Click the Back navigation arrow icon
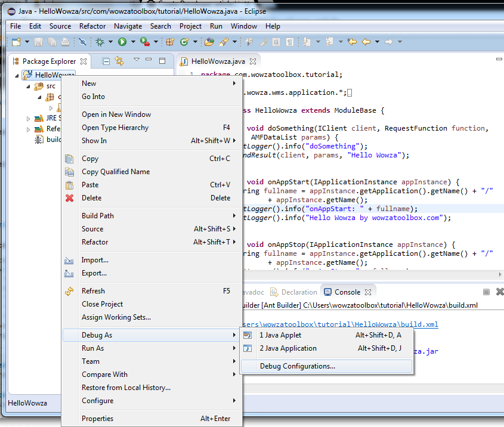 click(367, 42)
